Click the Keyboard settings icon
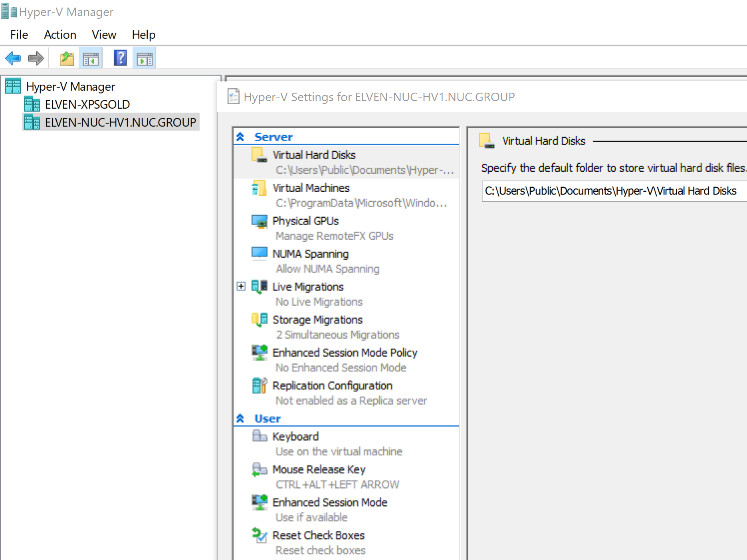Image resolution: width=747 pixels, height=560 pixels. (x=260, y=436)
